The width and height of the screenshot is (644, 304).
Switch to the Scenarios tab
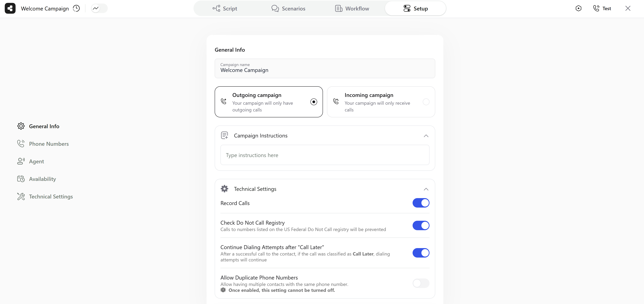288,8
